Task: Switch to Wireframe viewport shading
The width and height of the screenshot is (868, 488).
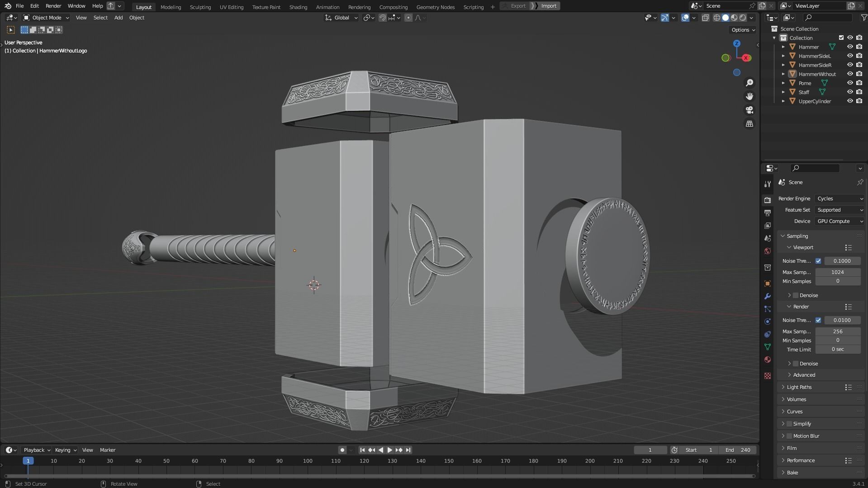Action: pos(717,18)
